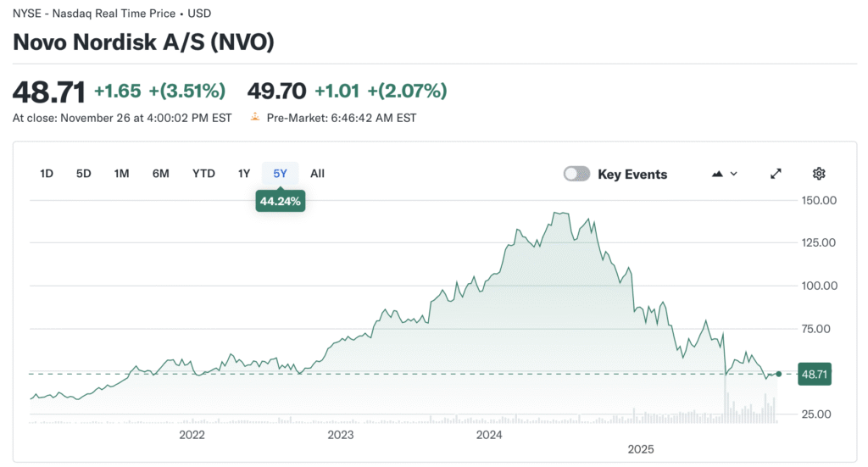Image resolution: width=868 pixels, height=467 pixels.
Task: Toggle the Key Events switch
Action: pos(576,174)
